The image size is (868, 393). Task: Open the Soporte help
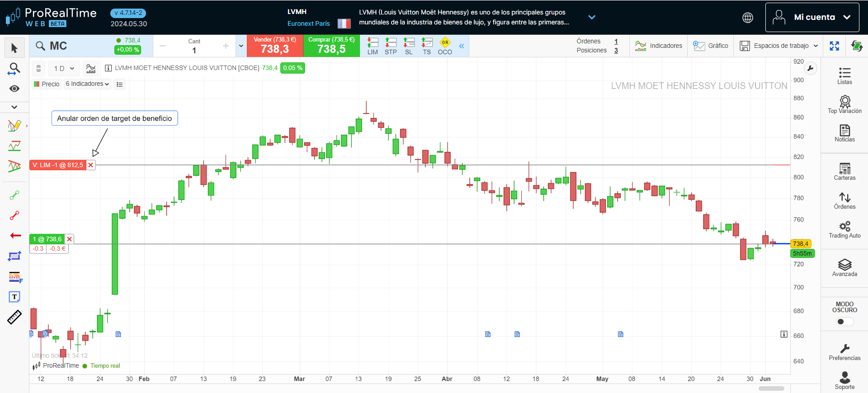(x=844, y=380)
